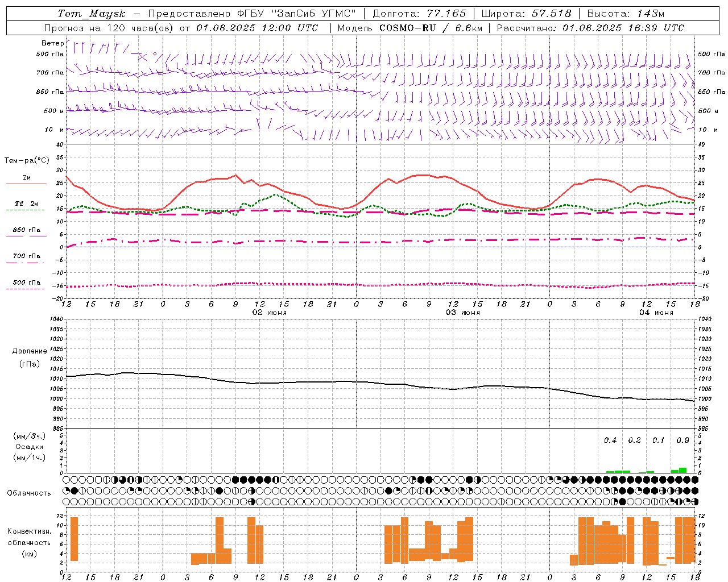This screenshot has height=582, width=728.
Task: Click the Высота: 143м value
Action: tap(625, 14)
